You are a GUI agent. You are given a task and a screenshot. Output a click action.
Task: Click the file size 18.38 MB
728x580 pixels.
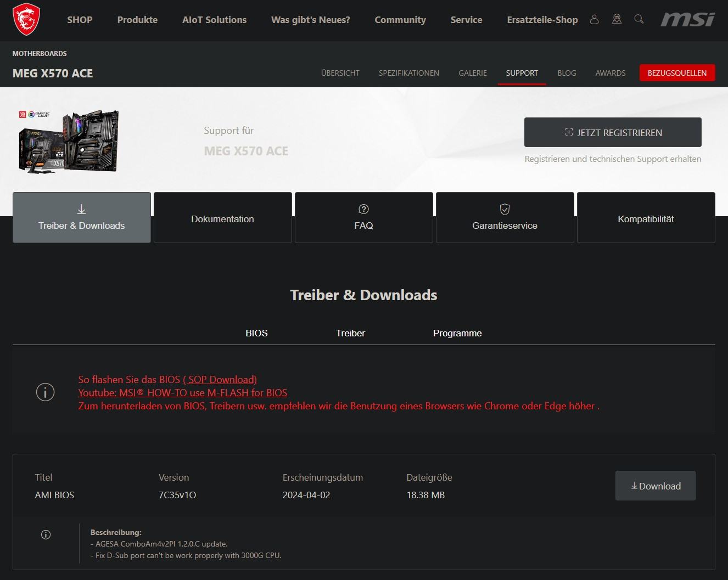pos(425,495)
